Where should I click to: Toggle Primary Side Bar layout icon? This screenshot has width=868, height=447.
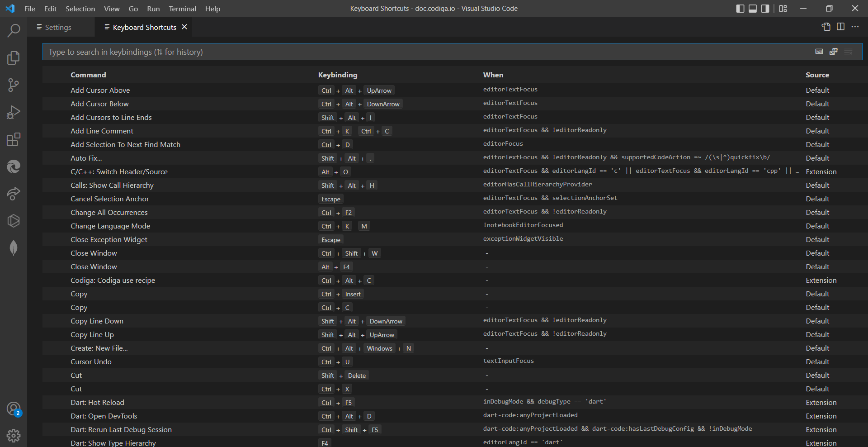[740, 9]
